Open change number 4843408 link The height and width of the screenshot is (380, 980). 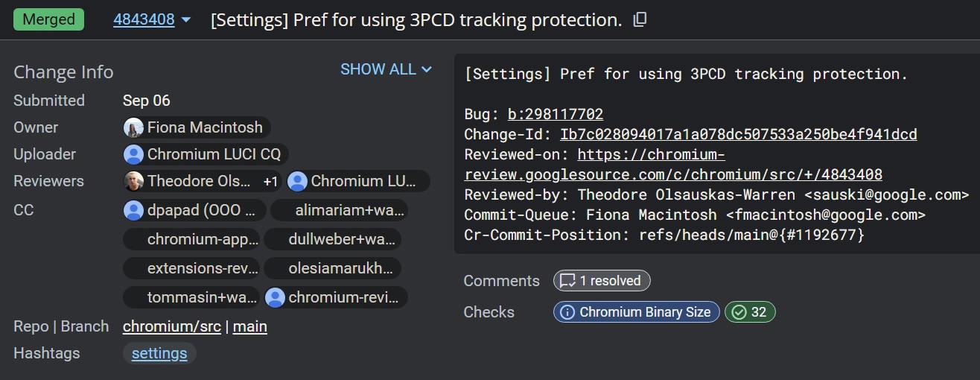(x=144, y=20)
